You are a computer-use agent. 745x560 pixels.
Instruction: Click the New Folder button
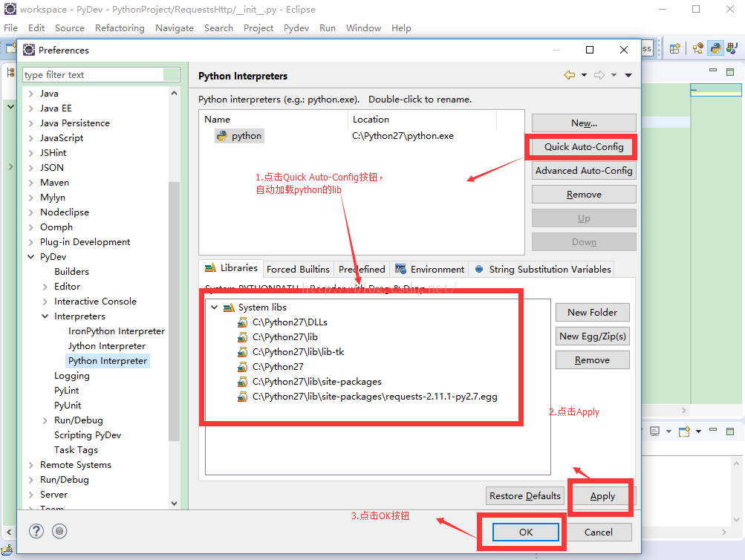pos(593,313)
